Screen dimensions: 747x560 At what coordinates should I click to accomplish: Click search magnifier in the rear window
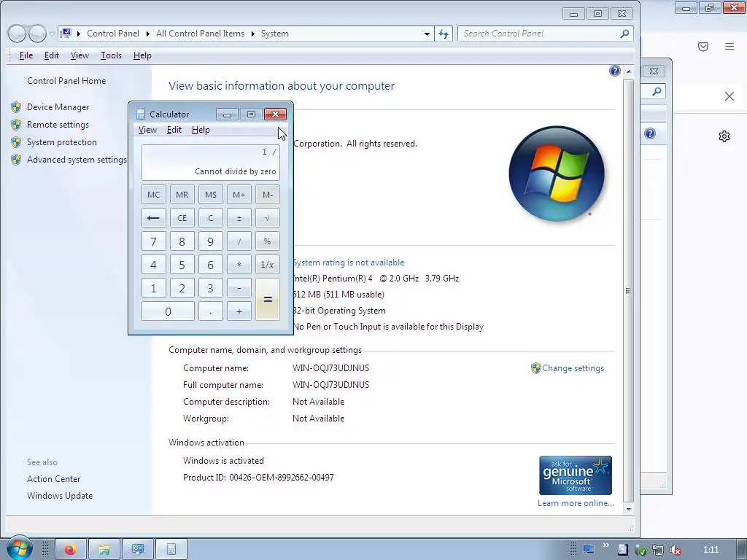[657, 91]
